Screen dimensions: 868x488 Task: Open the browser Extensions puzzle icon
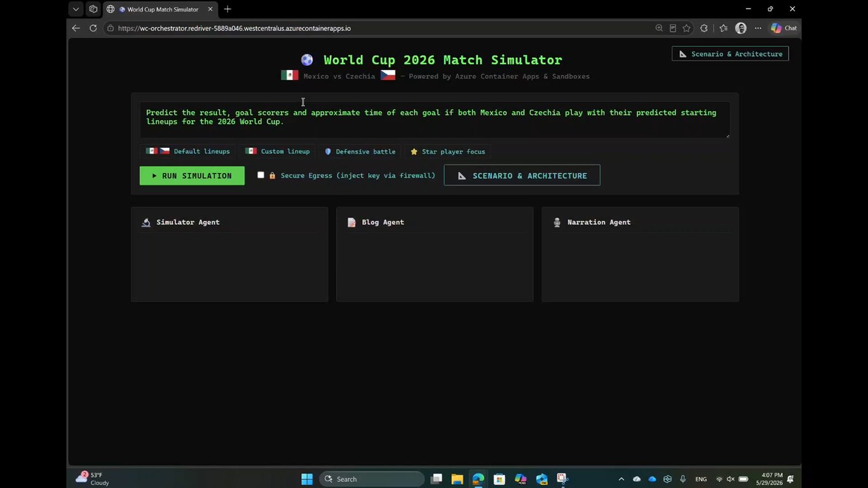coord(703,28)
